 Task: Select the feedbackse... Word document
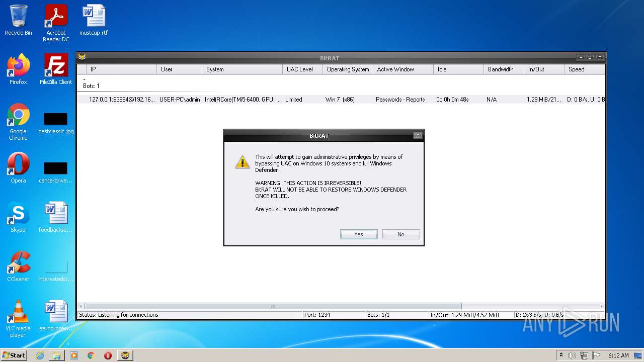click(x=56, y=217)
